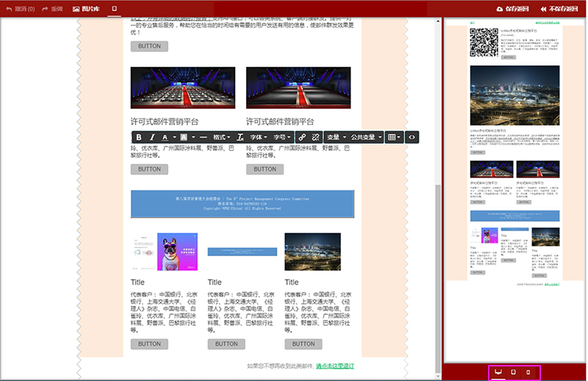The height and width of the screenshot is (381, 588).
Task: Apply italic style from the floating toolbar
Action: 152,137
